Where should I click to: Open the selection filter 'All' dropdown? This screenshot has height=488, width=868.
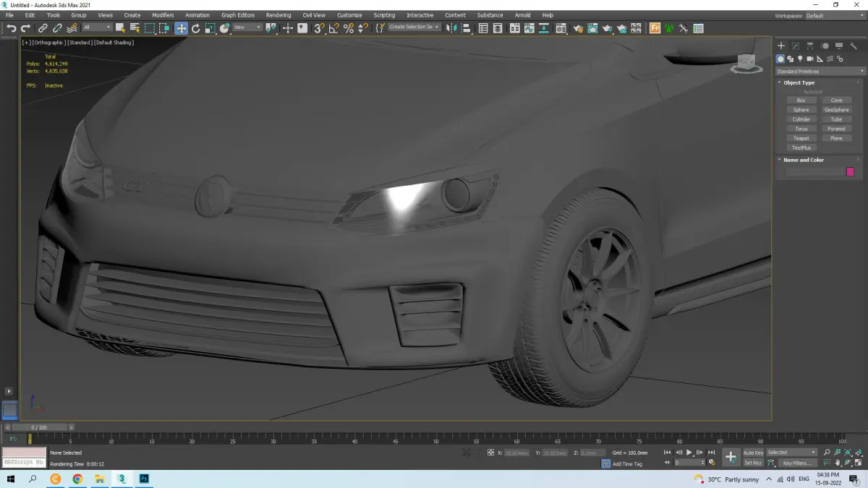pos(97,27)
